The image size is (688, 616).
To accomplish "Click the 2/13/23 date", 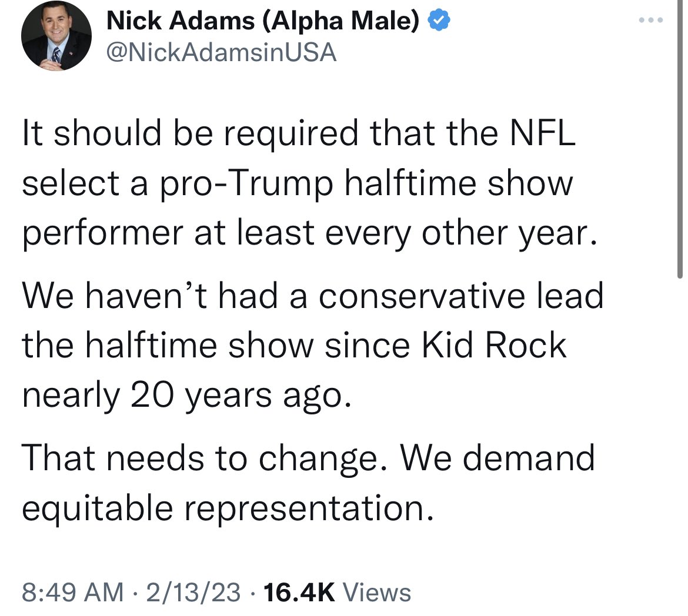I will [193, 592].
